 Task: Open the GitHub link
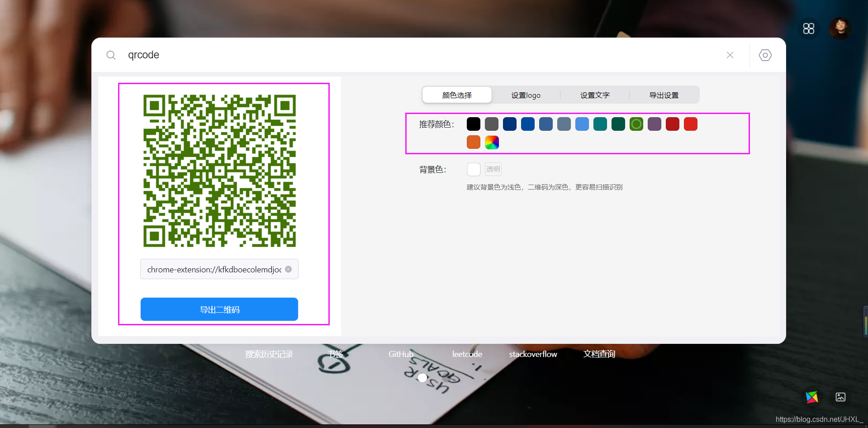401,354
